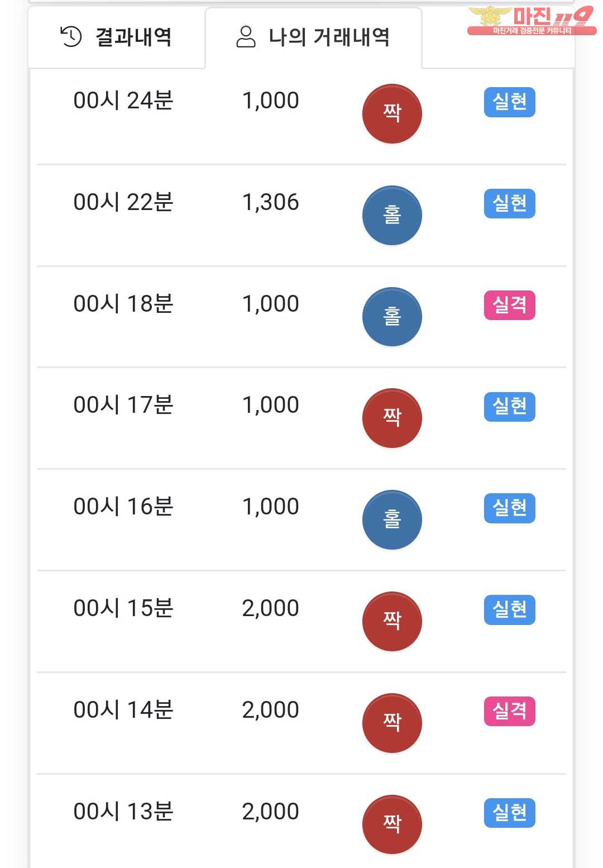Click the blue 홀 circle at 00시 18분
Image resolution: width=603 pixels, height=868 pixels.
click(392, 317)
